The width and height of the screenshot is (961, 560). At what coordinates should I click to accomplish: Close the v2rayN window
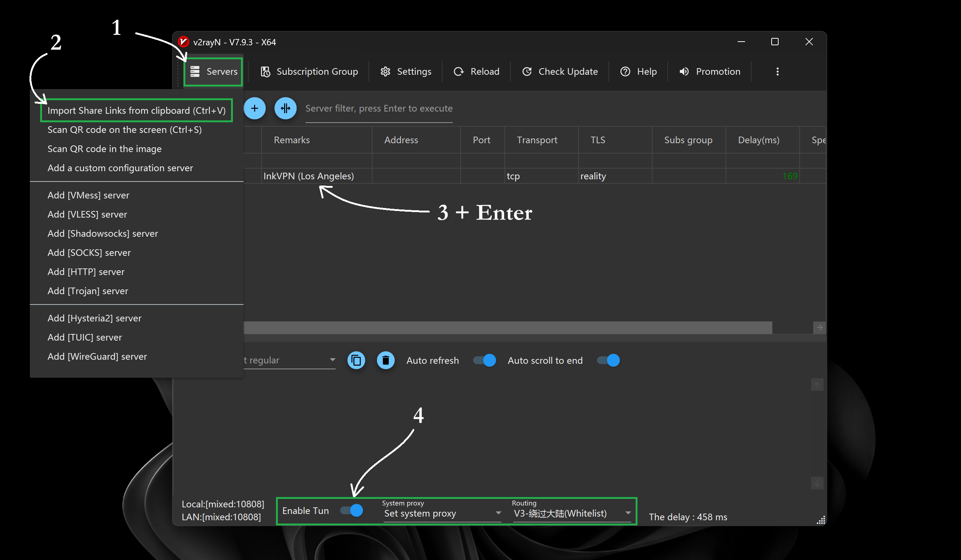[x=809, y=42]
